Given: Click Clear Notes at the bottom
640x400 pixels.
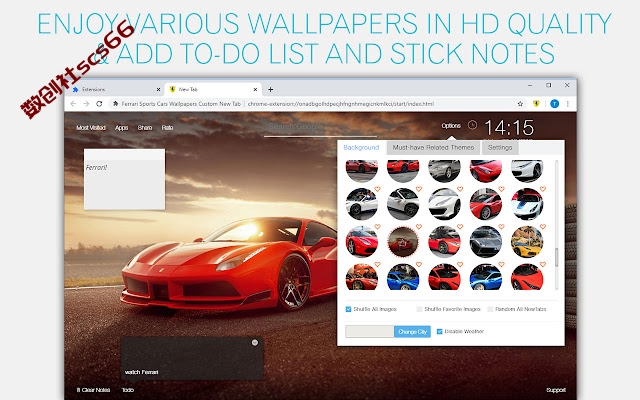Looking at the screenshot, I should [x=93, y=390].
